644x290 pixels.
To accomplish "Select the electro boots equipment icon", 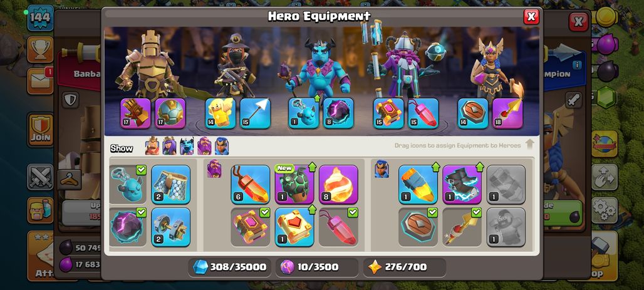I will tap(462, 184).
